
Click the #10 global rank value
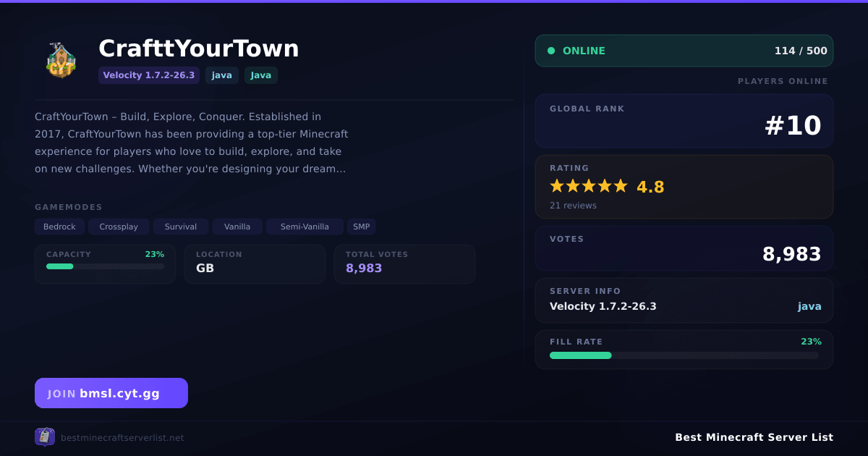(793, 126)
